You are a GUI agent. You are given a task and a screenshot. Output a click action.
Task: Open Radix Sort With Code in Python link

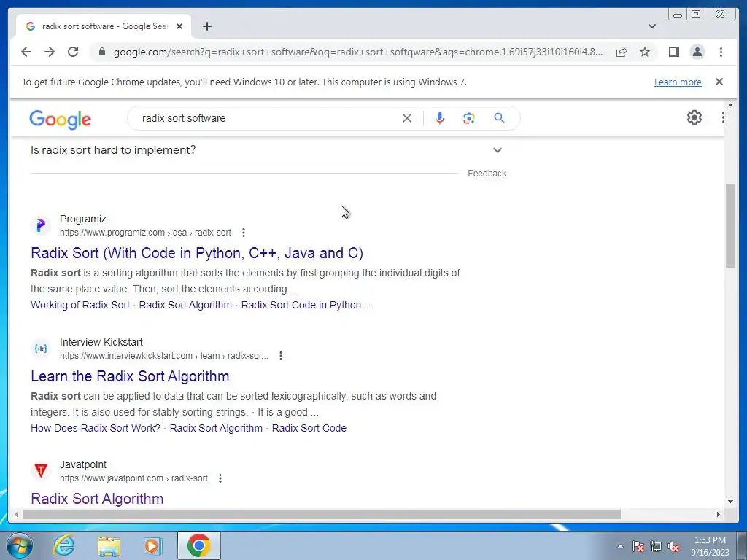[197, 253]
